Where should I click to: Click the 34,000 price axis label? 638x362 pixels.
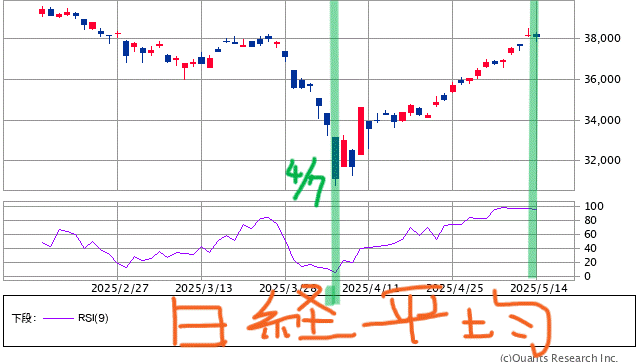[602, 120]
